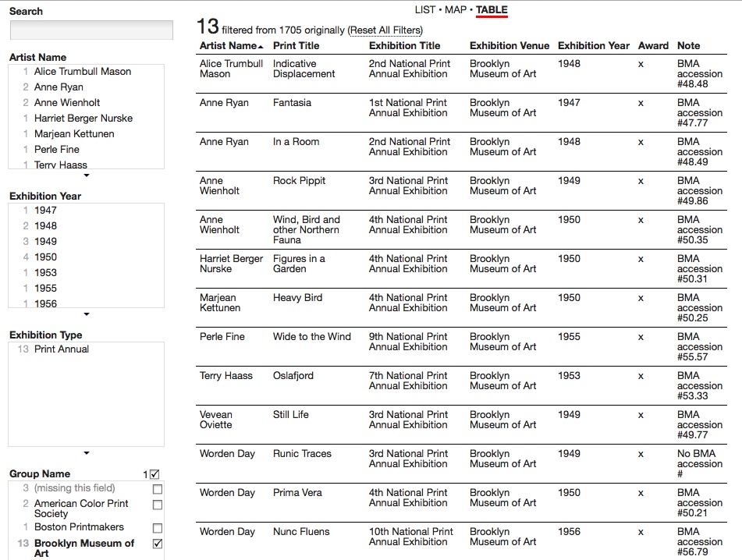Screen dimensions: 742x560
Task: Click the Runic Traces print title
Action: coord(302,454)
